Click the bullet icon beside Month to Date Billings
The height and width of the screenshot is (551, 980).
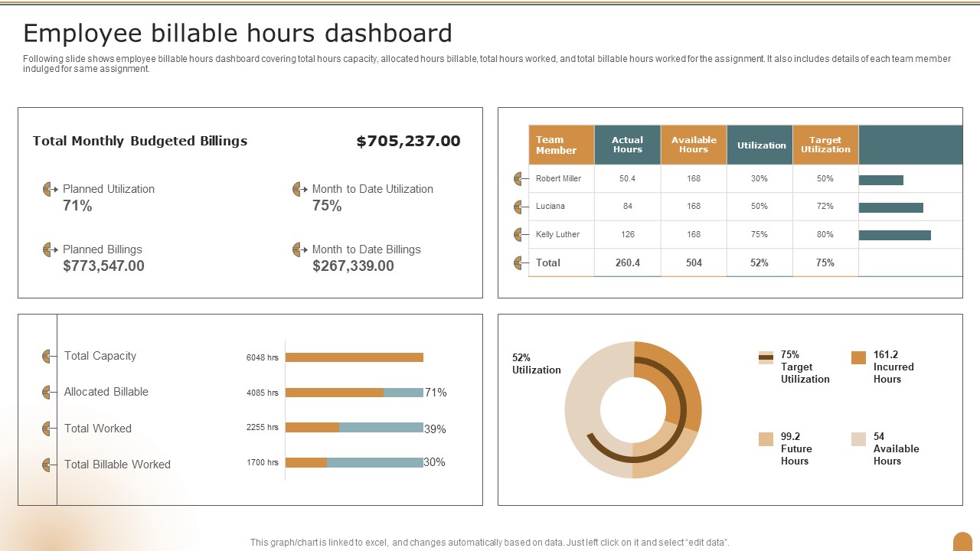coord(300,249)
